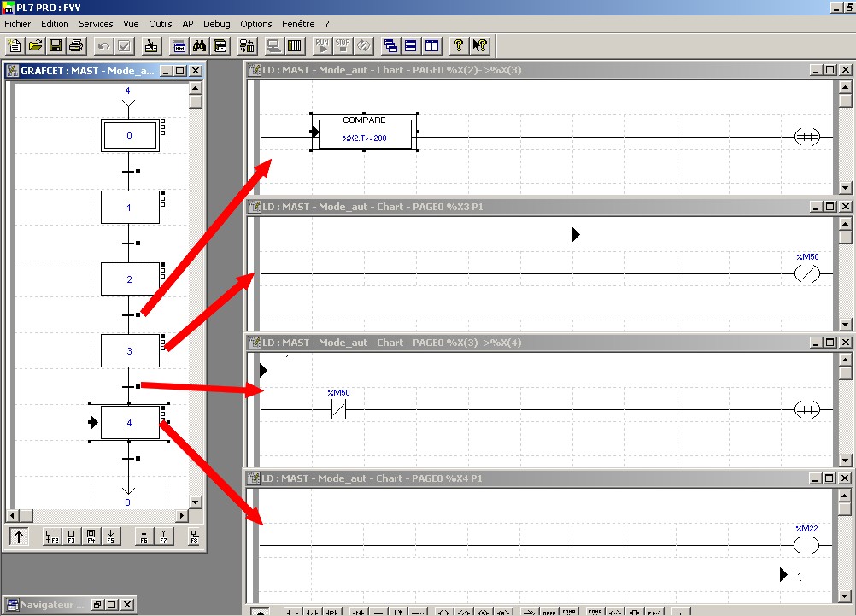Image resolution: width=856 pixels, height=616 pixels.
Task: Click the Connect to PLC computer icon
Action: tap(273, 46)
